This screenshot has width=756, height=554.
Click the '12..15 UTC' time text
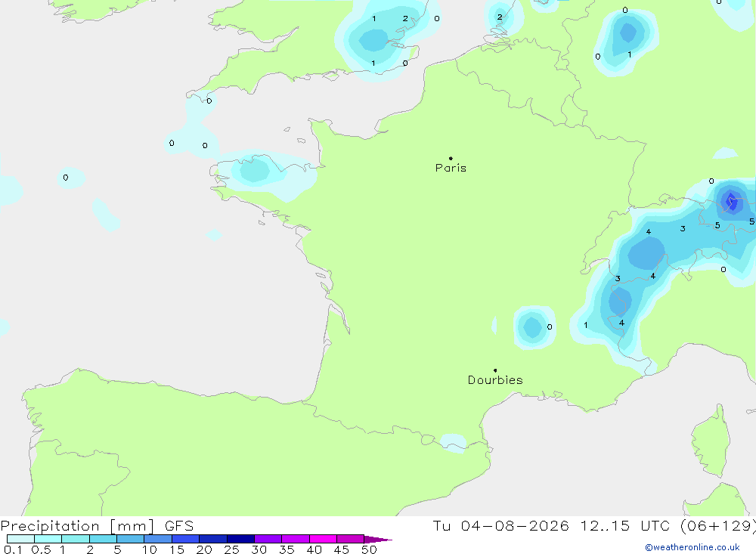625,525
